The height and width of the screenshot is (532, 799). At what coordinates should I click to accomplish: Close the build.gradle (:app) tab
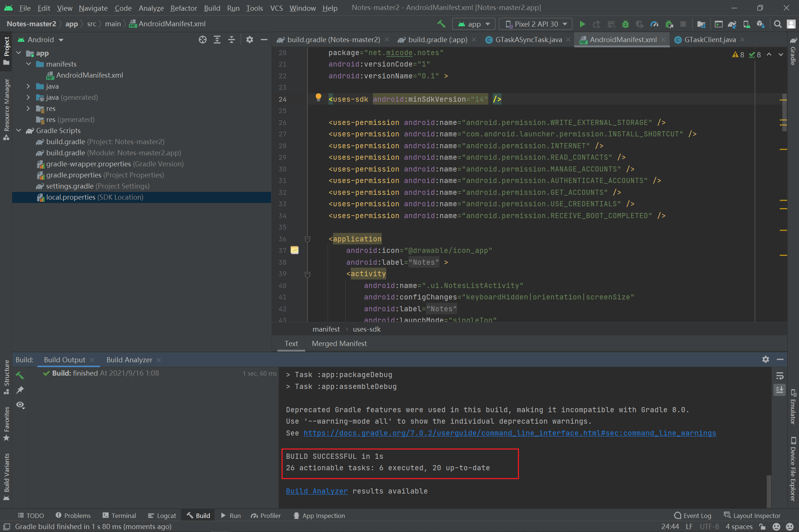[x=474, y=40]
